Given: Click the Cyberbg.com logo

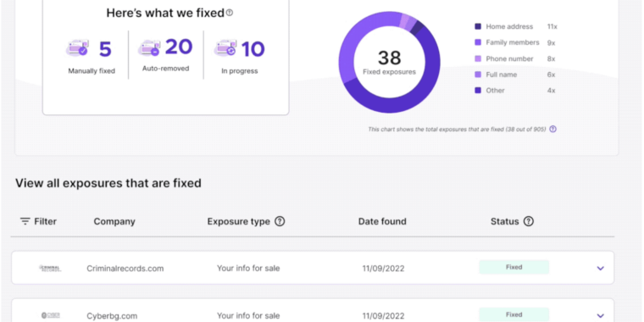Looking at the screenshot, I should click(x=51, y=315).
